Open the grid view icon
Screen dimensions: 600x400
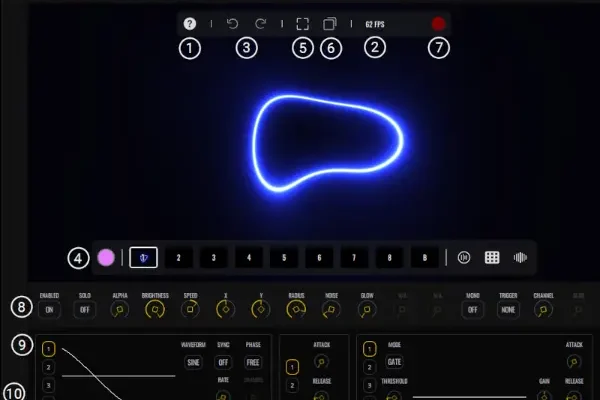(x=492, y=257)
